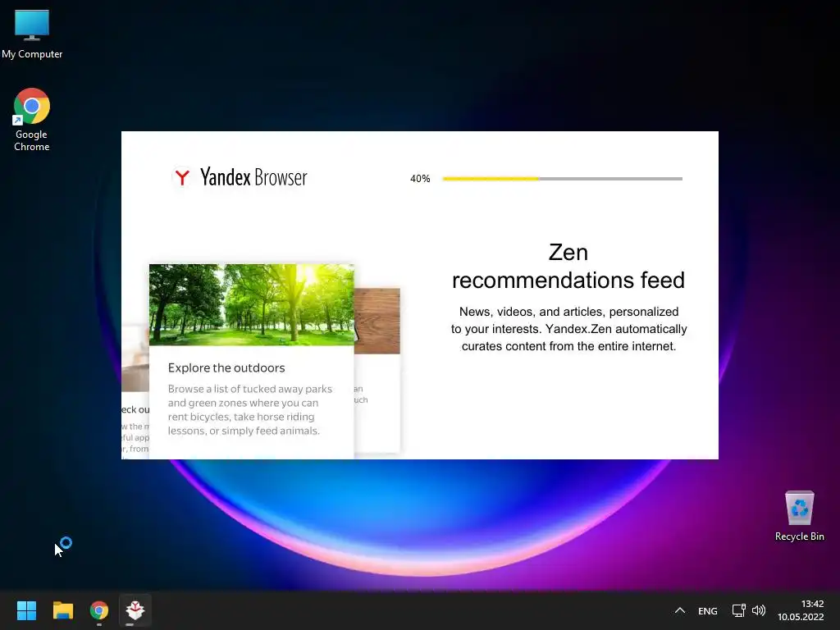Open the network status tray icon
The width and height of the screenshot is (840, 630).
pyautogui.click(x=739, y=610)
